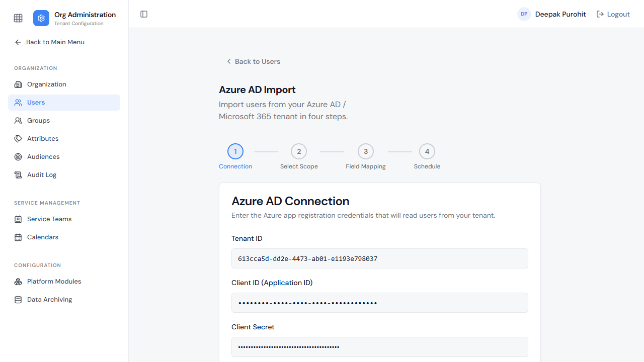This screenshot has height=362, width=644.
Task: Open the Groups menu item
Action: tap(64, 121)
